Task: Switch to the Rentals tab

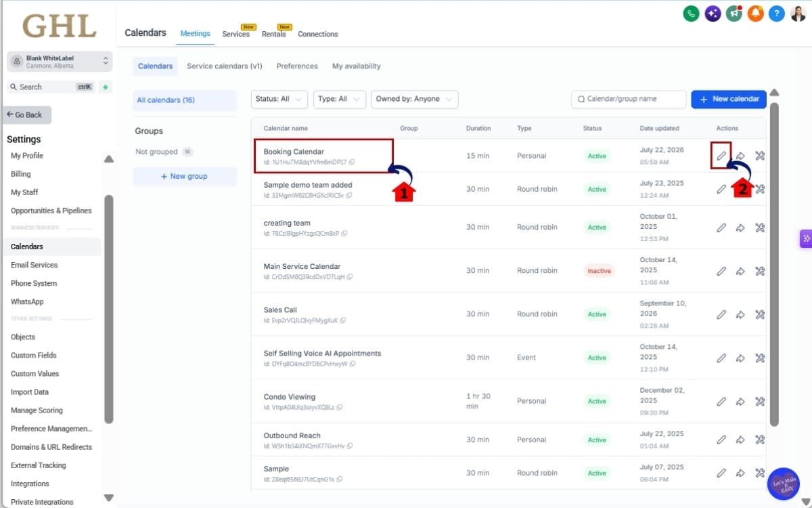Action: [x=273, y=34]
